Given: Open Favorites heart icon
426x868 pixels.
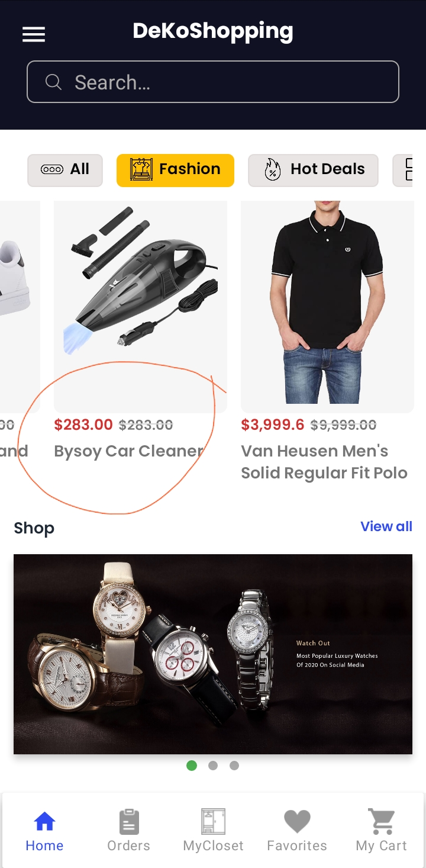Looking at the screenshot, I should [x=297, y=821].
